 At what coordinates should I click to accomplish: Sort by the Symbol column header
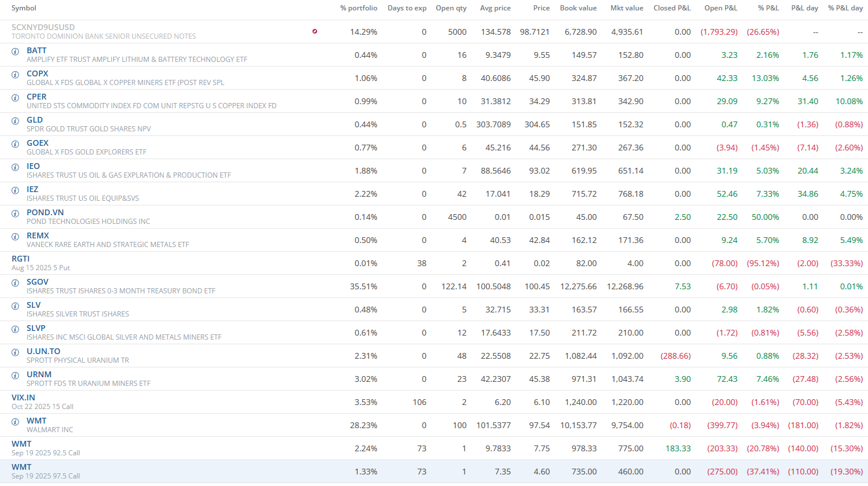click(x=24, y=8)
